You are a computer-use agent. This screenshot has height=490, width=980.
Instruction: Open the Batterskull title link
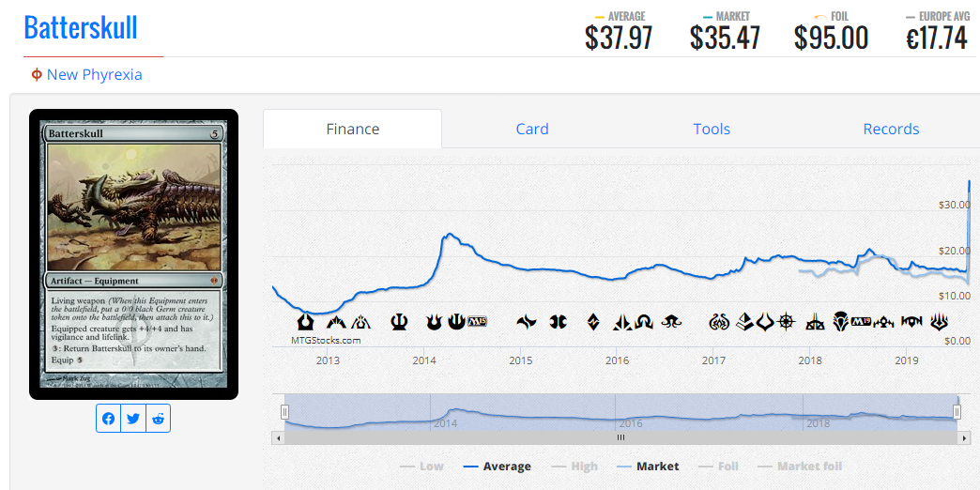pyautogui.click(x=81, y=27)
